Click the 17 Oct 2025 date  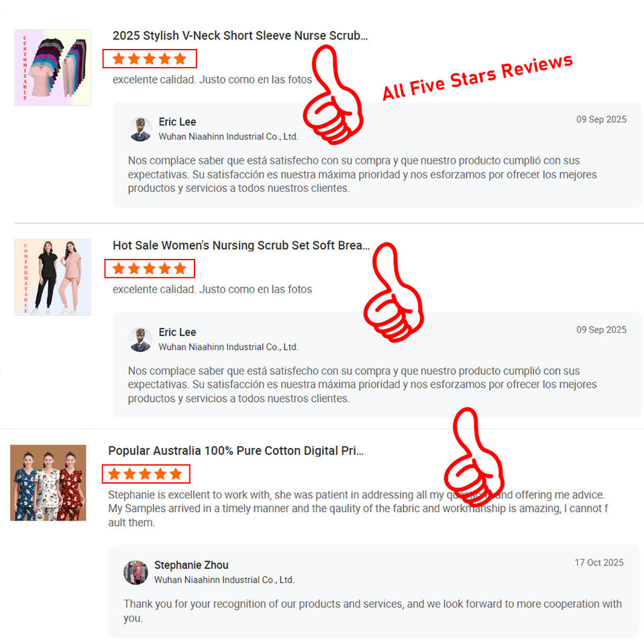pyautogui.click(x=599, y=563)
